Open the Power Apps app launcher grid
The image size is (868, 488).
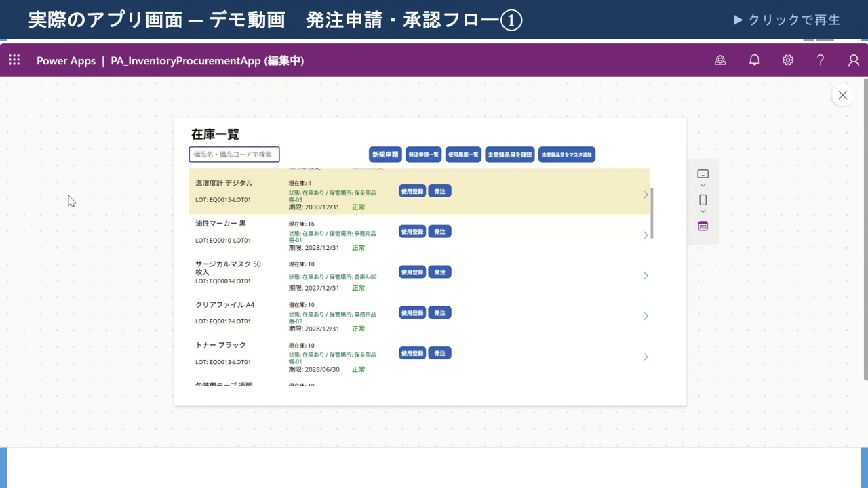point(14,60)
